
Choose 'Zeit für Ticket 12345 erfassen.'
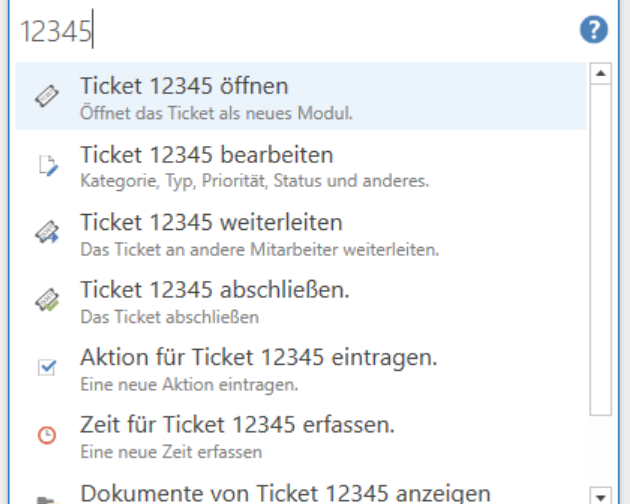pyautogui.click(x=237, y=425)
